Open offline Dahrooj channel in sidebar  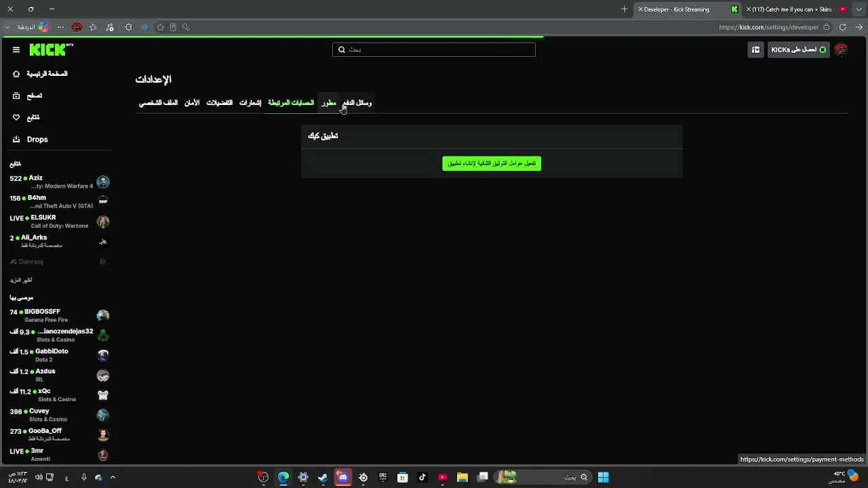pyautogui.click(x=60, y=262)
